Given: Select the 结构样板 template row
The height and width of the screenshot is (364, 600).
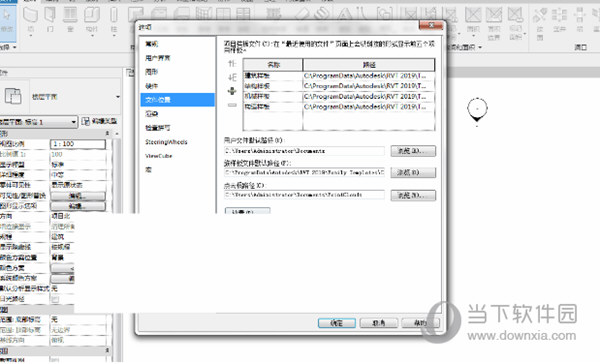Looking at the screenshot, I should click(x=339, y=86).
